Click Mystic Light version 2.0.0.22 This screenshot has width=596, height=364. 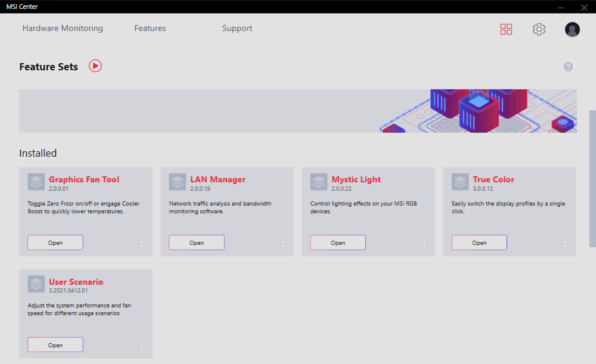[342, 188]
